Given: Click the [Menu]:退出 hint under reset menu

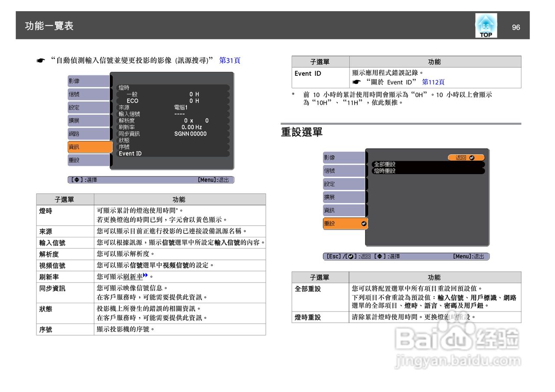Looking at the screenshot, I should pos(468,256).
